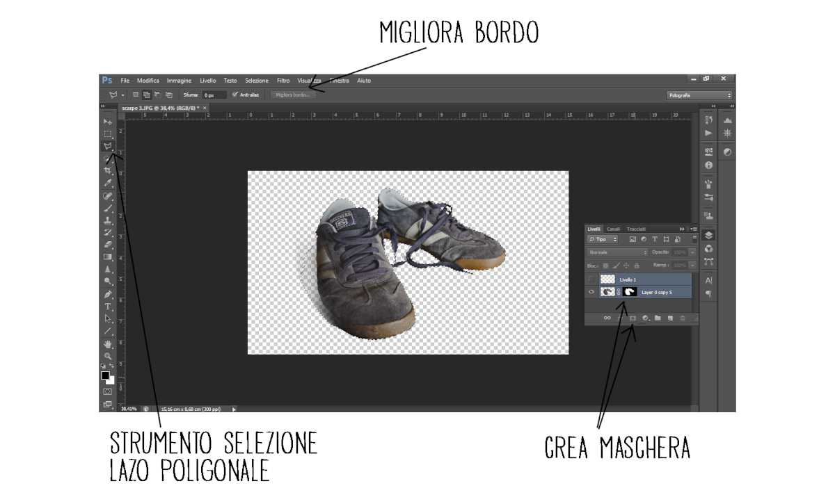
Task: Toggle layer filtering switch
Action: point(694,239)
